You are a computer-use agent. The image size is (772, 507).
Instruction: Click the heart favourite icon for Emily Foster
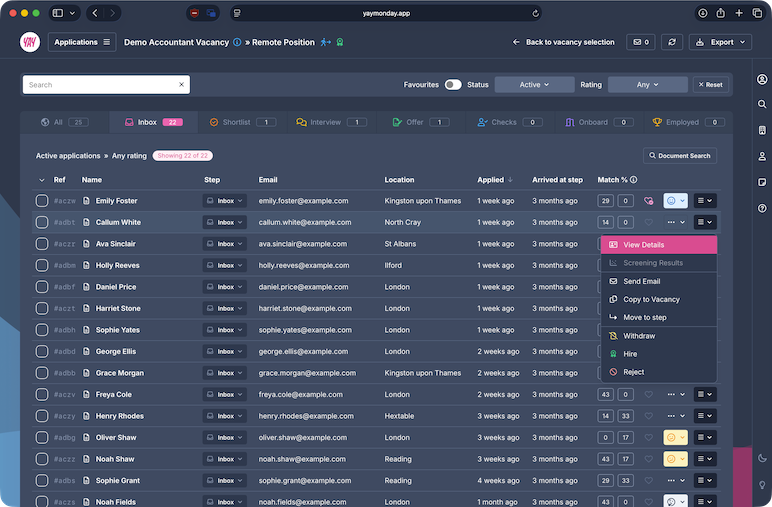(x=649, y=201)
